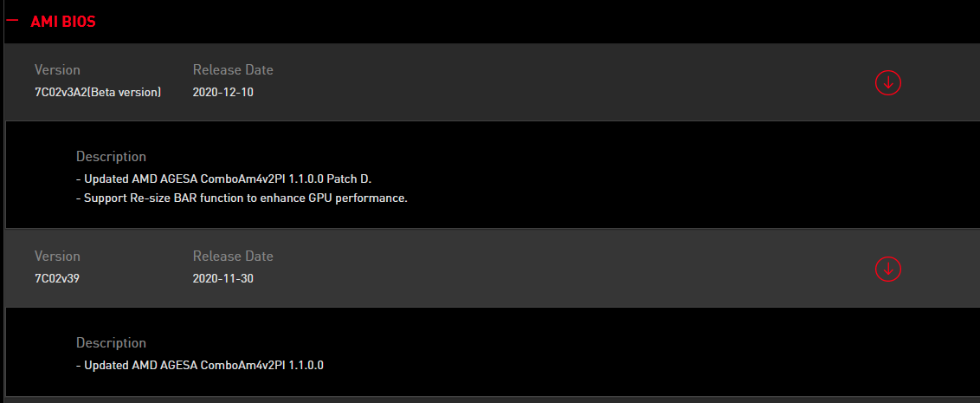This screenshot has height=403, width=980.
Task: Click the gray header row of beta BIOS entry
Action: click(493, 82)
